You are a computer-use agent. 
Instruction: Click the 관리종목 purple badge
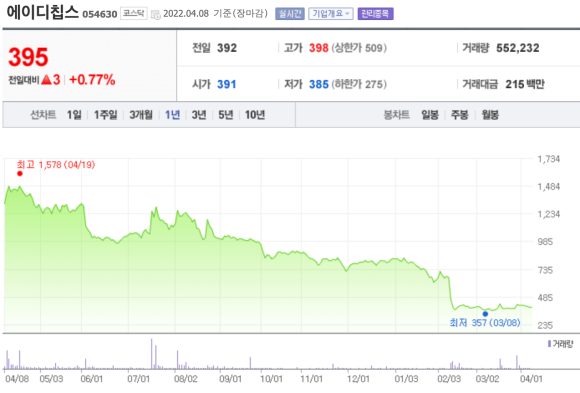(375, 14)
